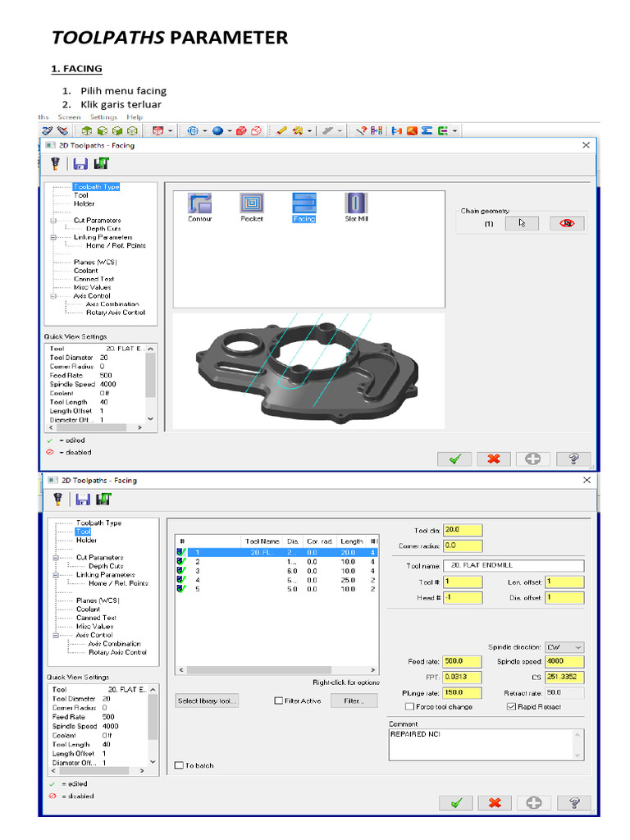Image resolution: width=630 pixels, height=840 pixels.
Task: Select Home / Ref. Points in the lower dialog tree
Action: tap(118, 583)
